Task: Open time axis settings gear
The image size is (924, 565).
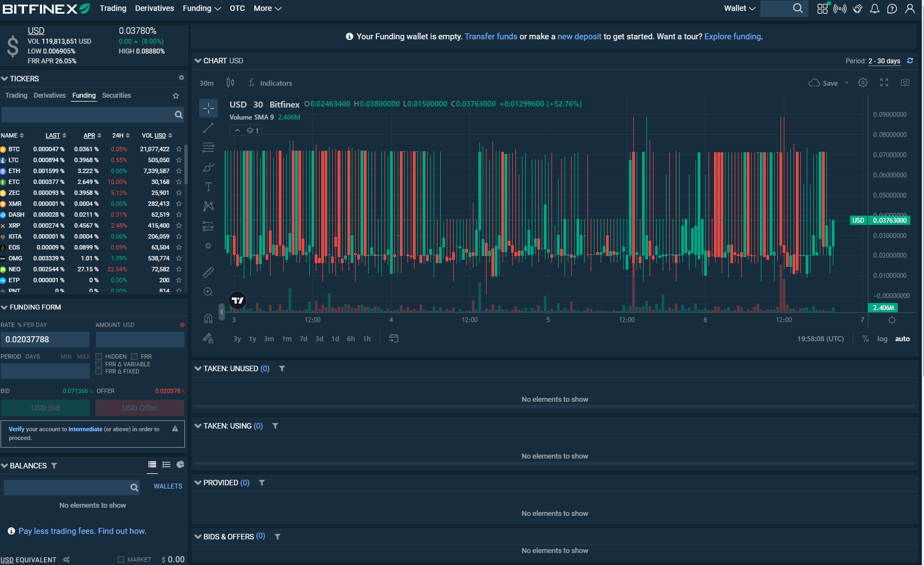Action: [x=892, y=320]
